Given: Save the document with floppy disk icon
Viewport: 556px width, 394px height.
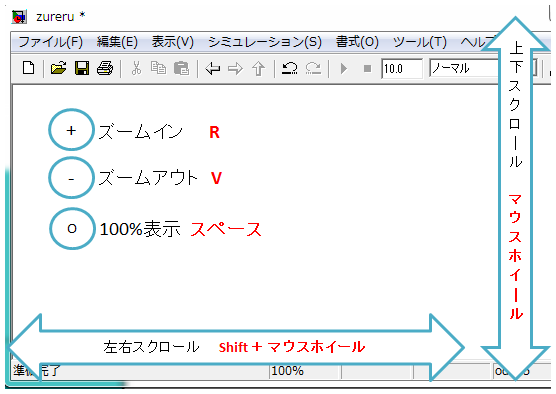Looking at the screenshot, I should point(82,68).
